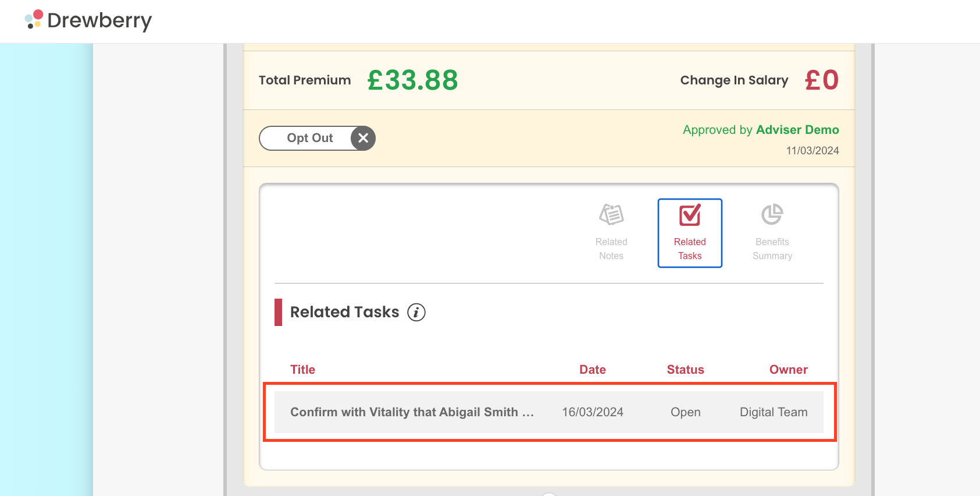The height and width of the screenshot is (496, 980).
Task: Click the Adviser Demo approver name
Action: point(797,130)
